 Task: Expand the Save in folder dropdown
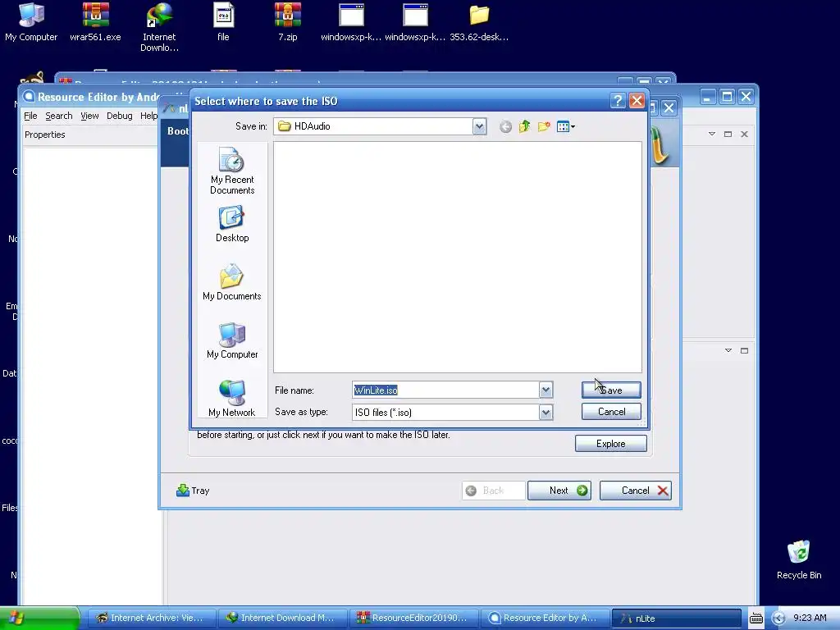coord(479,127)
